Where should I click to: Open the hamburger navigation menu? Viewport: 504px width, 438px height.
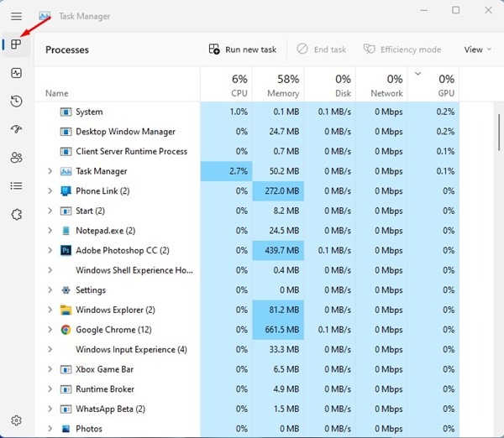tap(17, 16)
